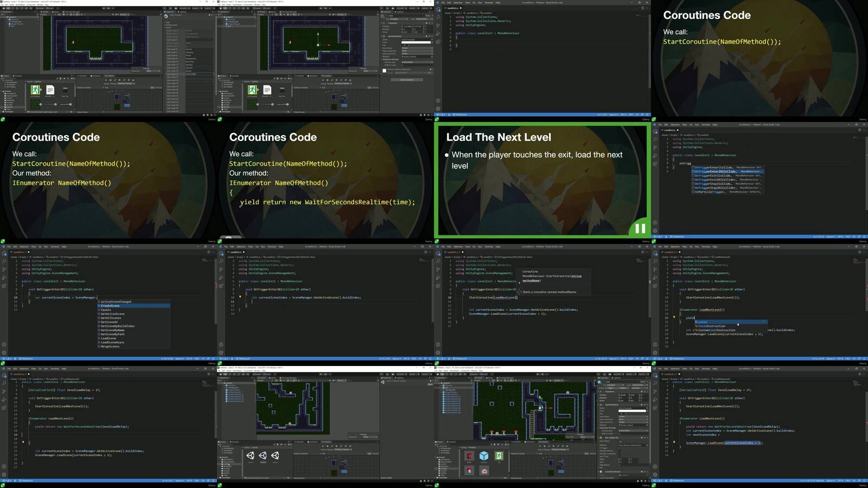
Task: Open Selection menu in OnTrigger autocomplete frame
Action: click(675, 125)
